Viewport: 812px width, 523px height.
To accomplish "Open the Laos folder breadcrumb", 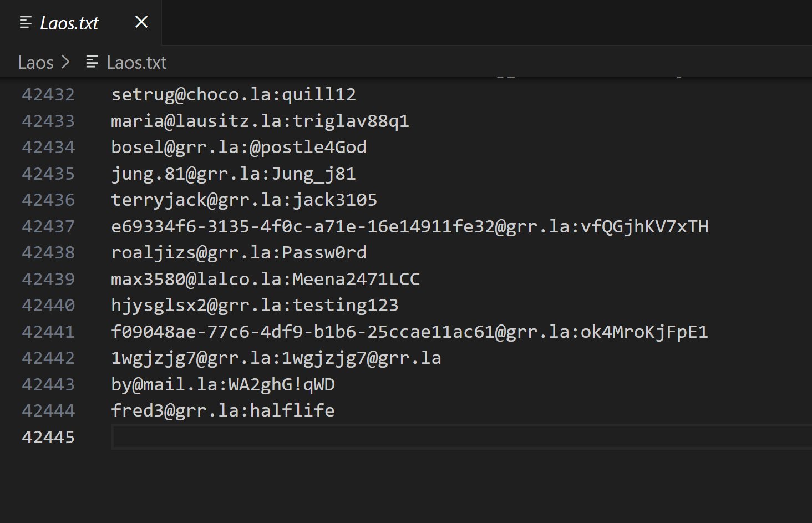I will coord(35,63).
